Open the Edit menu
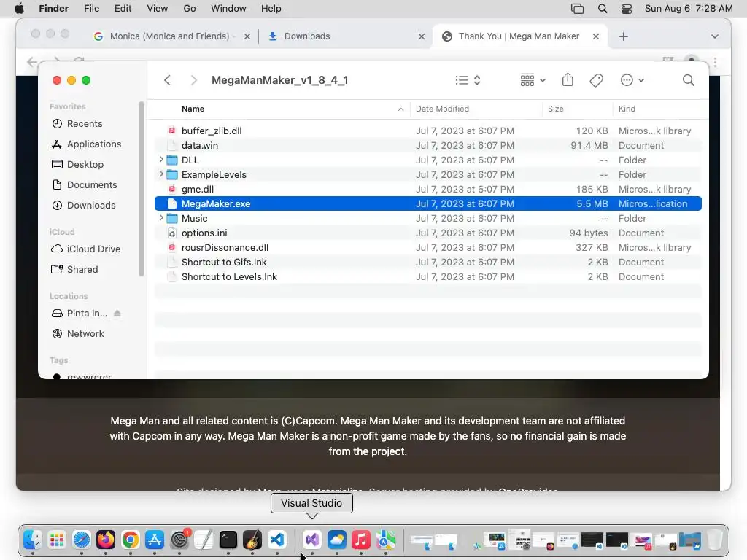 (x=123, y=9)
